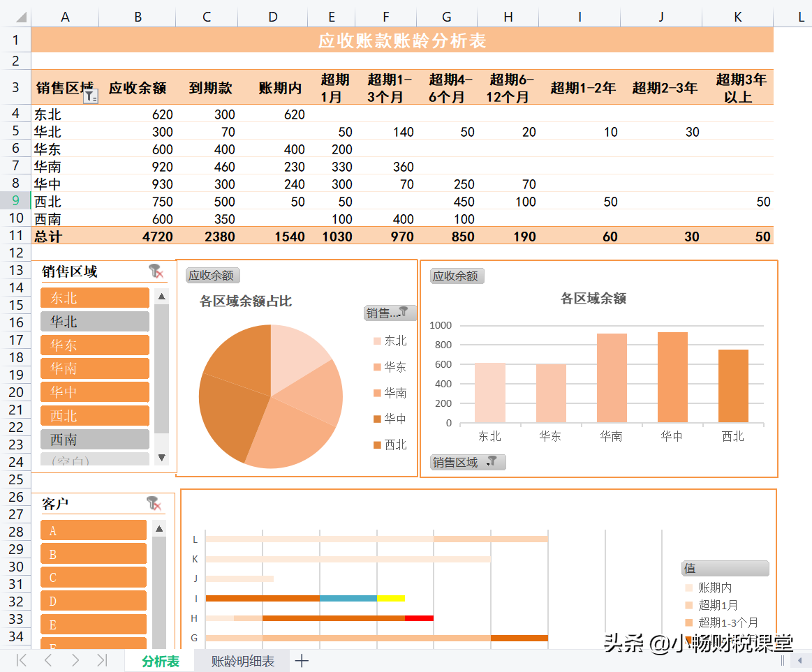The height and width of the screenshot is (672, 812).
Task: Toggle 华北 in the 销售区域 slicer
Action: [x=94, y=321]
